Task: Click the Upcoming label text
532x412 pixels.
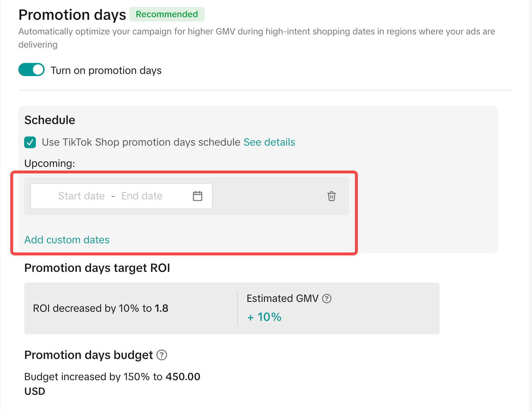Action: tap(50, 163)
